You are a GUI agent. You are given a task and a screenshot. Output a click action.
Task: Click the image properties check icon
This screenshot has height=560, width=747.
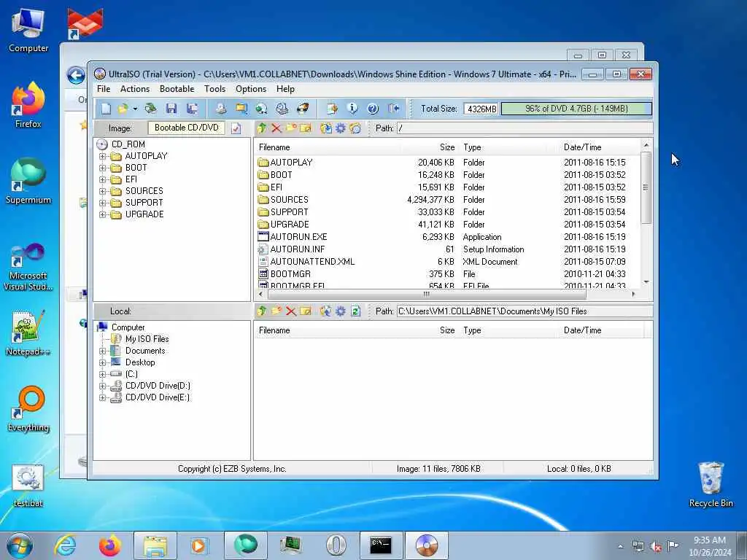click(236, 128)
